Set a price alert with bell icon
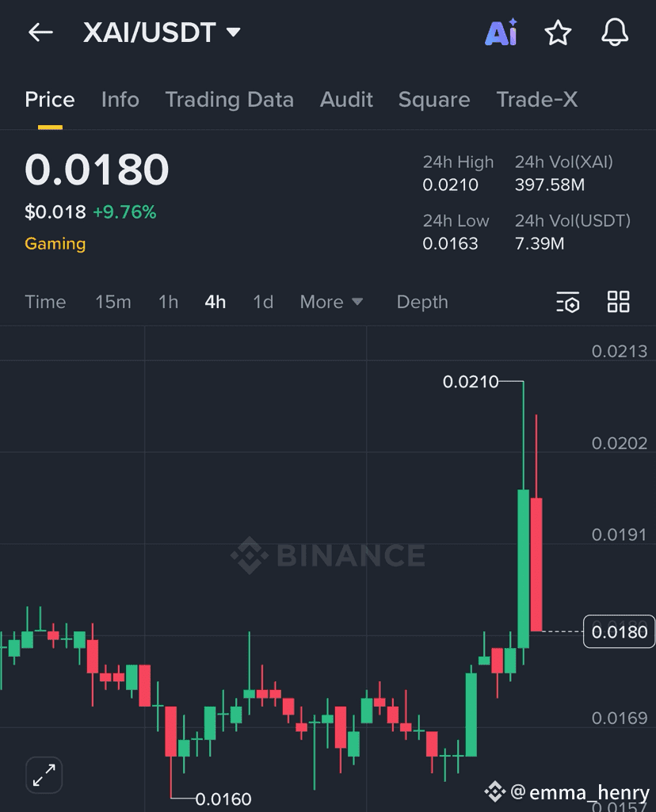Screen dimensions: 656x812 [x=615, y=32]
